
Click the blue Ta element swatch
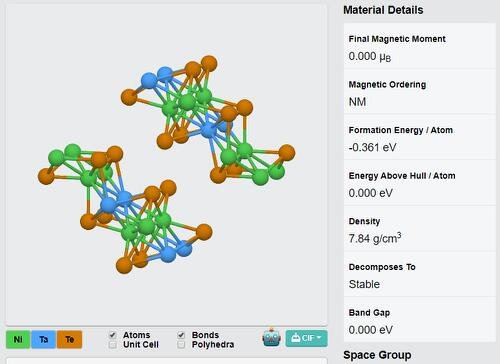(44, 339)
